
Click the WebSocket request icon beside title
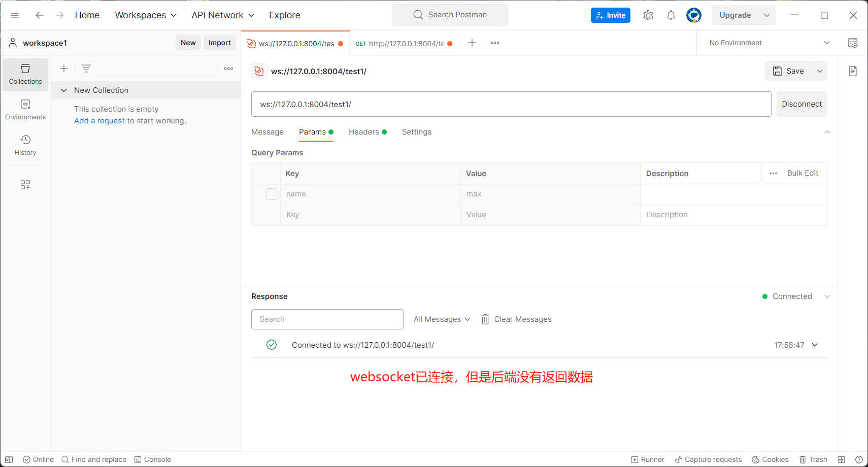(259, 71)
